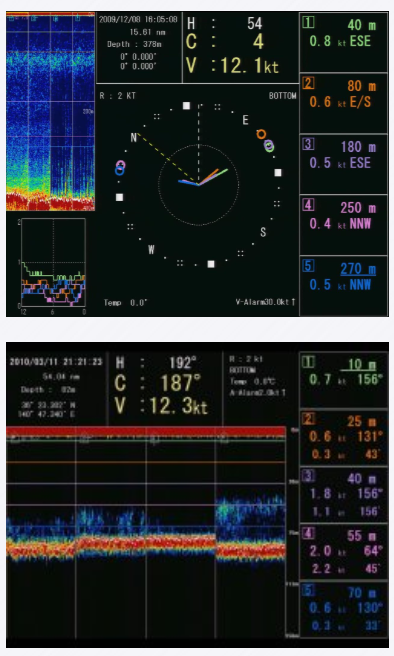This screenshot has width=394, height=656.
Task: Select the pink layer 4 box beside 250 m
Action: point(308,205)
